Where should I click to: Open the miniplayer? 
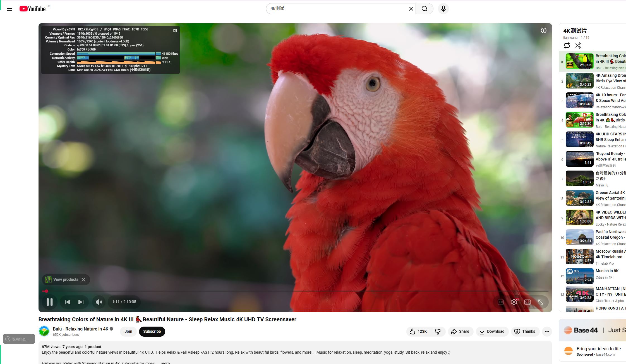click(x=527, y=302)
